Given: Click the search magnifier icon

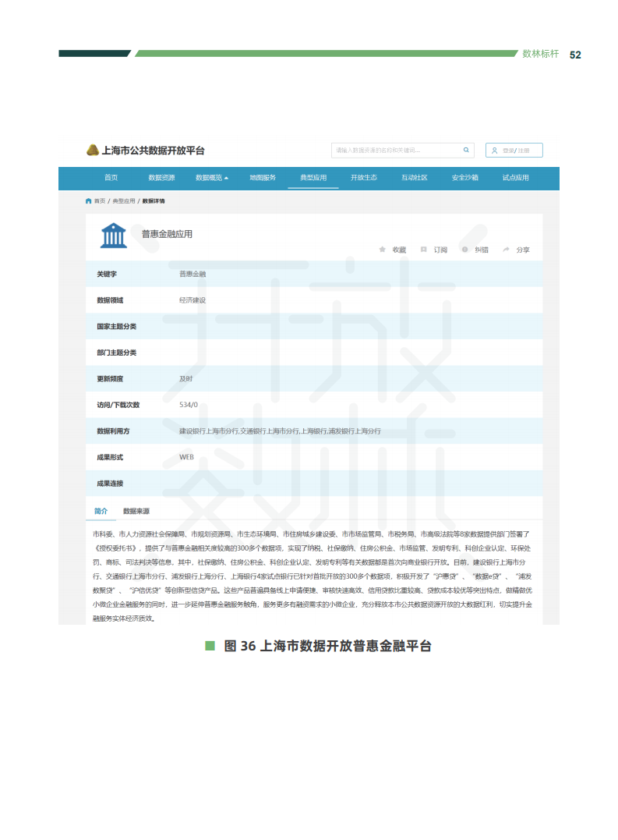Looking at the screenshot, I should click(466, 151).
